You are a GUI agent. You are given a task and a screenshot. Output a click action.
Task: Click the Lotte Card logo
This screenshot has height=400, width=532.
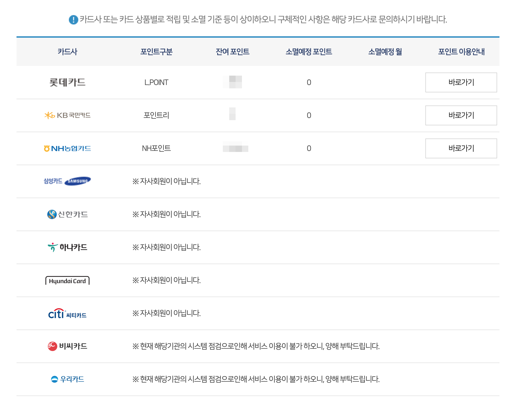pyautogui.click(x=67, y=82)
